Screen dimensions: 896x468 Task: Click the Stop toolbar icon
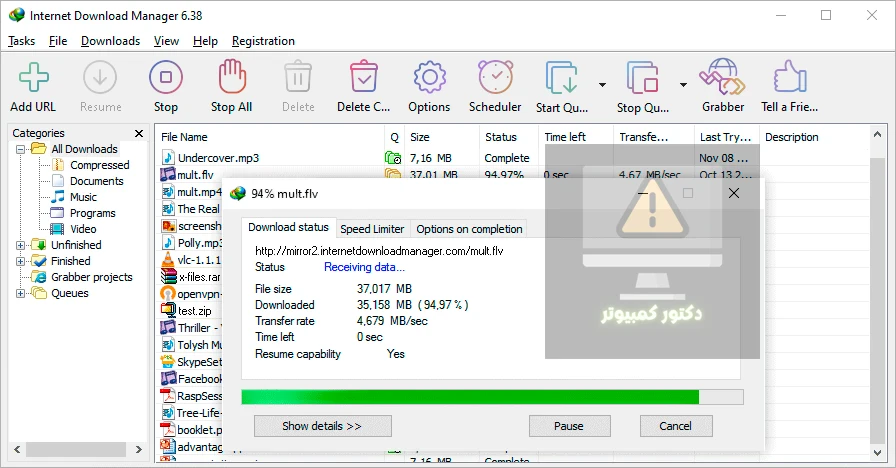point(166,77)
